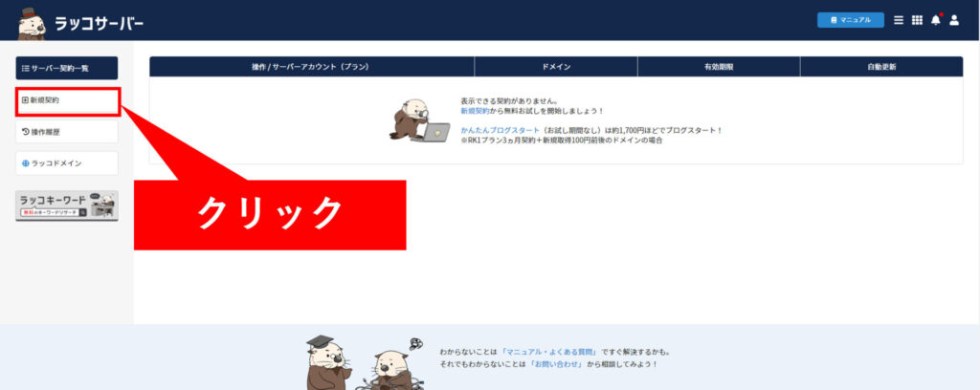Screen dimensions: 980x390
Task: Click the 操作/サーバーアカウント(プラン) column header
Action: tap(312, 67)
